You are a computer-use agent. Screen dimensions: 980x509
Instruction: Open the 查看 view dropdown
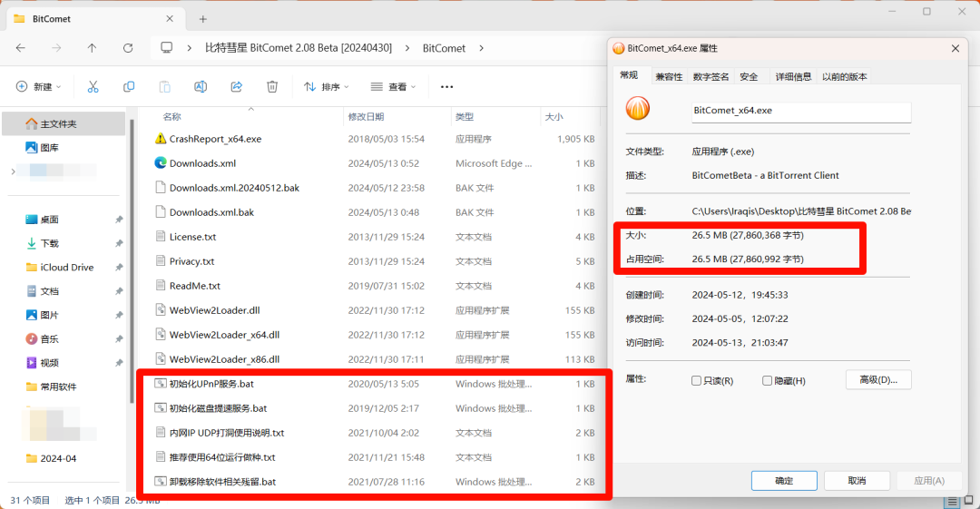tap(393, 87)
